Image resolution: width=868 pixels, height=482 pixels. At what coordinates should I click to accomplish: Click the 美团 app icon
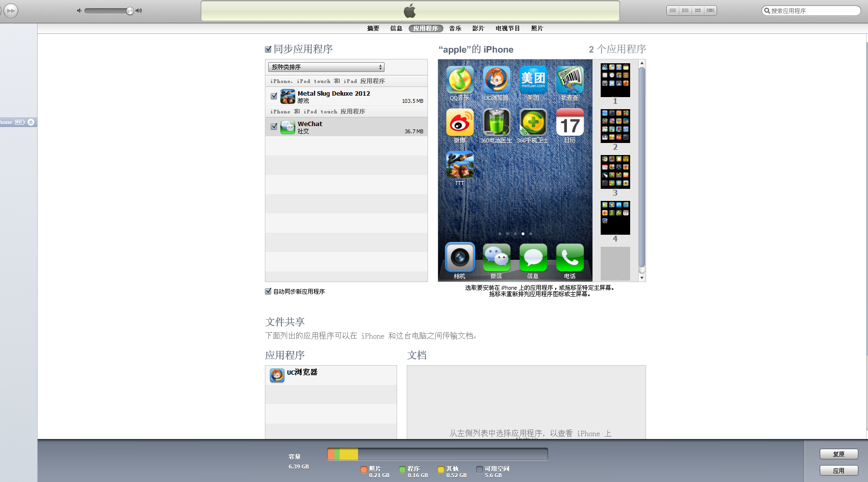tap(533, 80)
